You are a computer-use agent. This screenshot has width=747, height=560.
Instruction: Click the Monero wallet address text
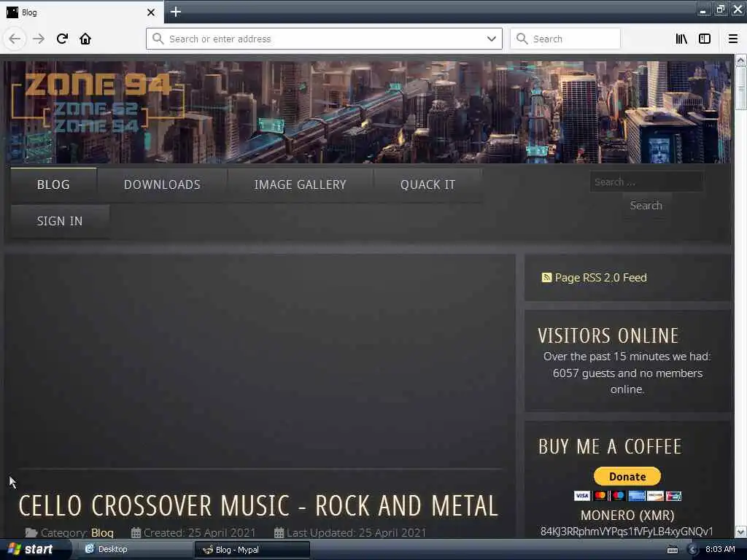tap(627, 532)
